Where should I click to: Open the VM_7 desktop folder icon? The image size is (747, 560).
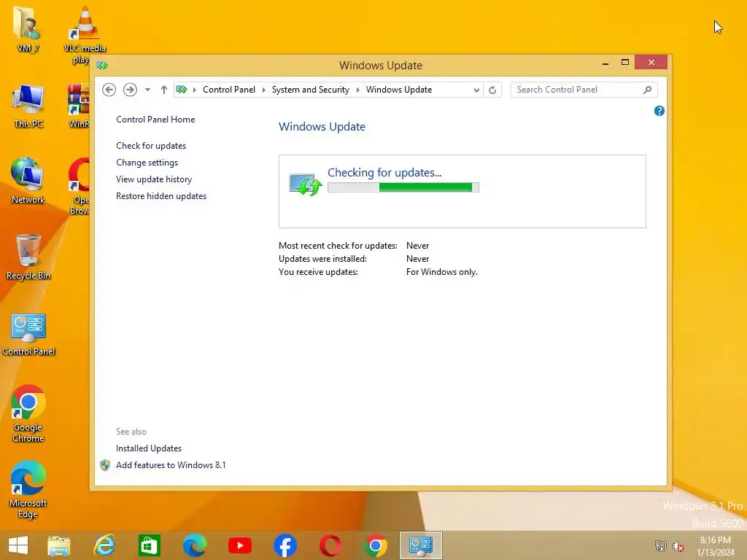click(28, 28)
